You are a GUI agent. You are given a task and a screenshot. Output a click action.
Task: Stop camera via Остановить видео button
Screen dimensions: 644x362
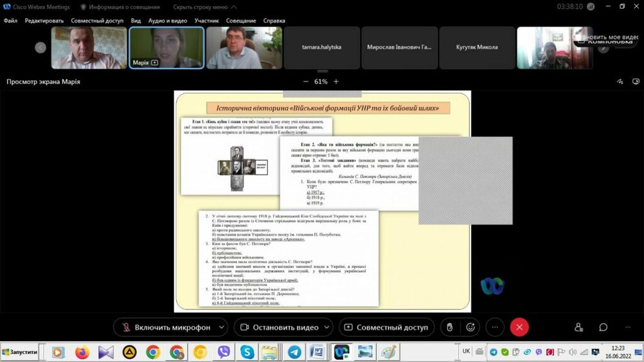pyautogui.click(x=278, y=327)
